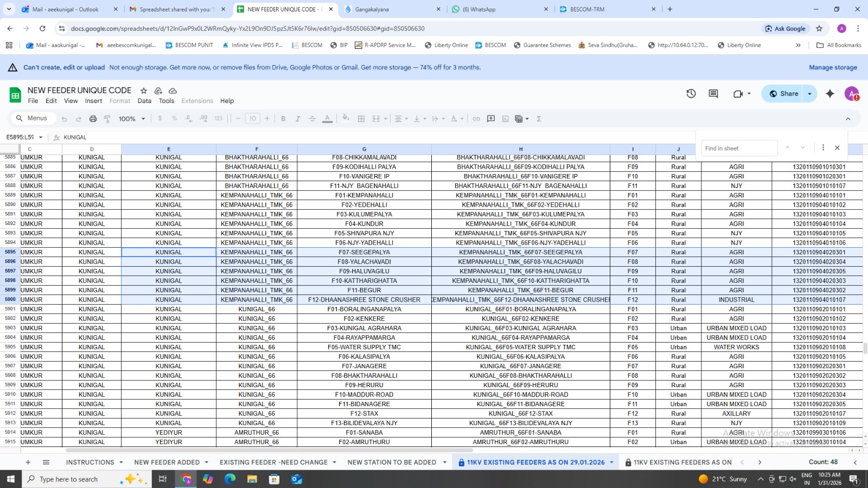
Task: Open the comments panel icon
Action: click(x=713, y=94)
